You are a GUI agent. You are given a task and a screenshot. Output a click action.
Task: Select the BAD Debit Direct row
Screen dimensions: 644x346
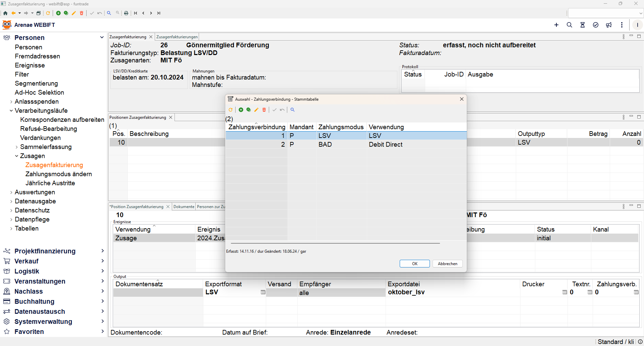pos(346,145)
